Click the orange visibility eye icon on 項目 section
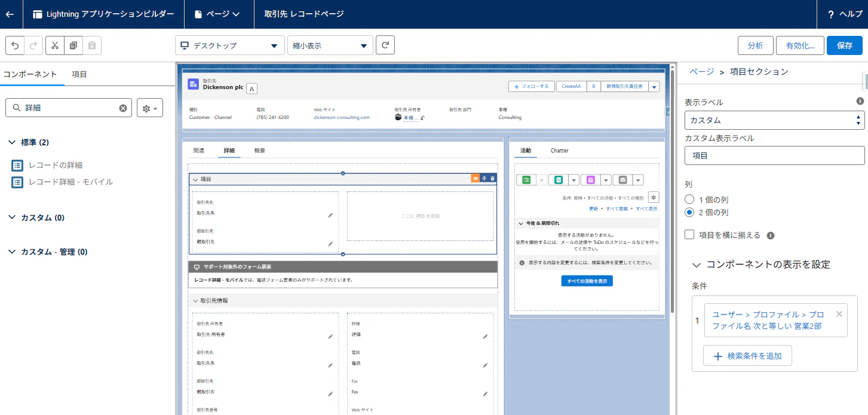 [476, 178]
